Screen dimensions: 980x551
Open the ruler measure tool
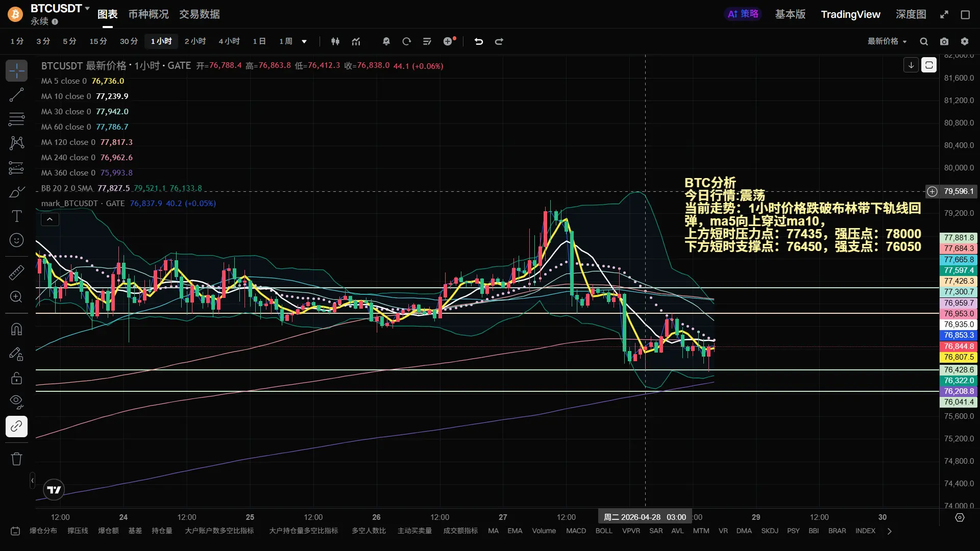(x=16, y=273)
